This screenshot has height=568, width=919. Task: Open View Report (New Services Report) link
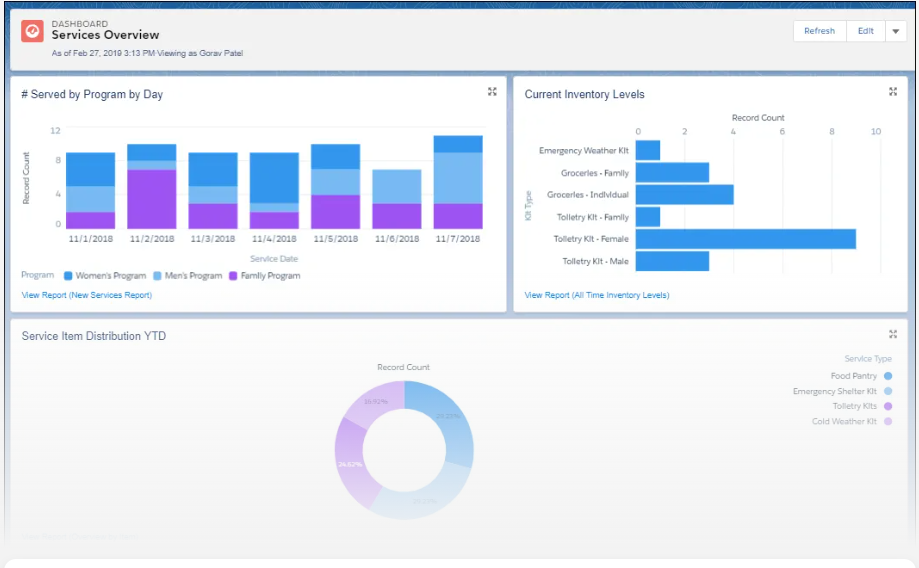87,295
